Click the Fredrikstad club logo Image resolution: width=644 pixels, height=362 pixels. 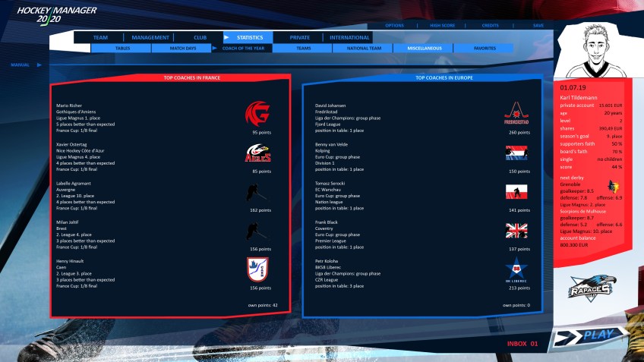[516, 114]
